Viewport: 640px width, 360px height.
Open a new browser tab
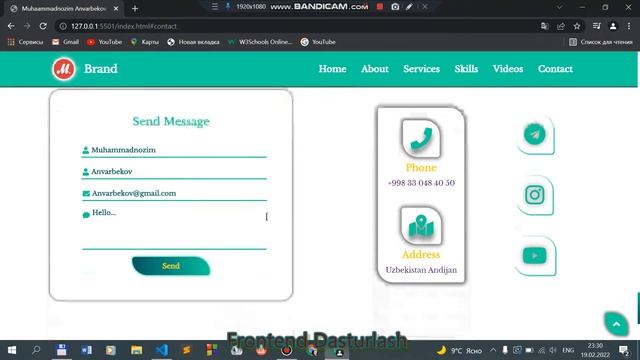tap(135, 8)
